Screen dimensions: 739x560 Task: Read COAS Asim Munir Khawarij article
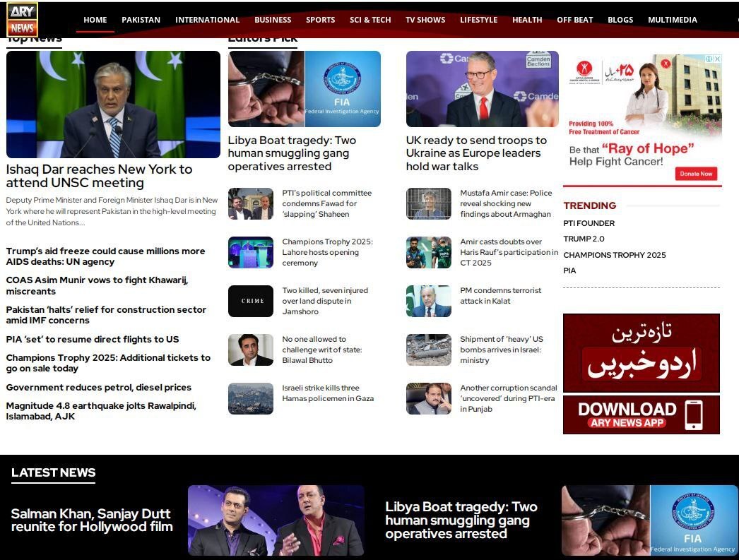point(97,285)
